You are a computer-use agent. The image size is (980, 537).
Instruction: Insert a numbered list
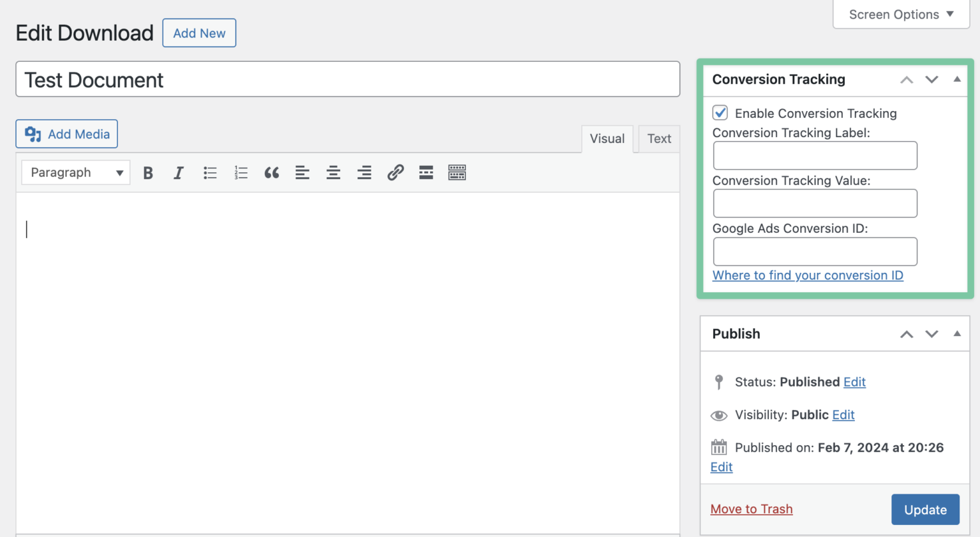pos(241,173)
